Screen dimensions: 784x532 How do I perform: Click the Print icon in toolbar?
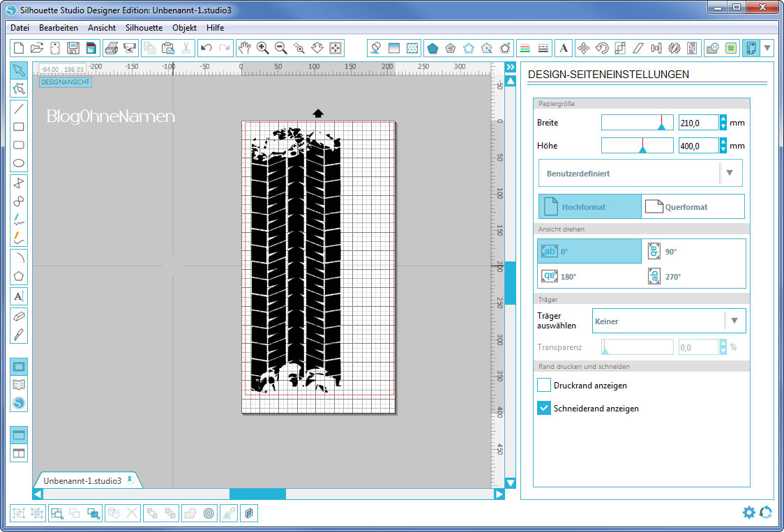pyautogui.click(x=110, y=48)
